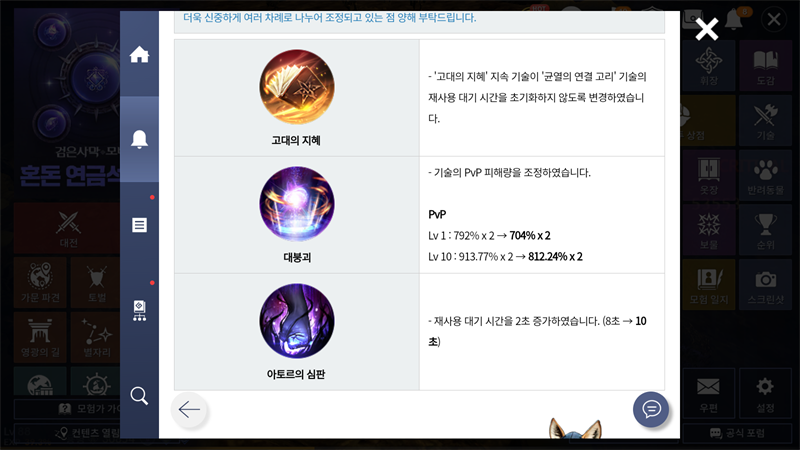Open the 우편 mail icon
The image size is (800, 450).
pos(708,393)
